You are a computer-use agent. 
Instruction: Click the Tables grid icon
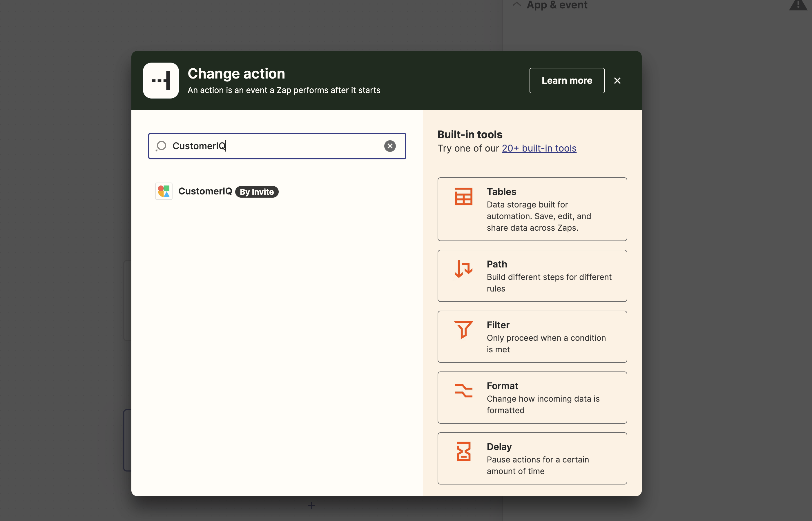click(x=463, y=196)
